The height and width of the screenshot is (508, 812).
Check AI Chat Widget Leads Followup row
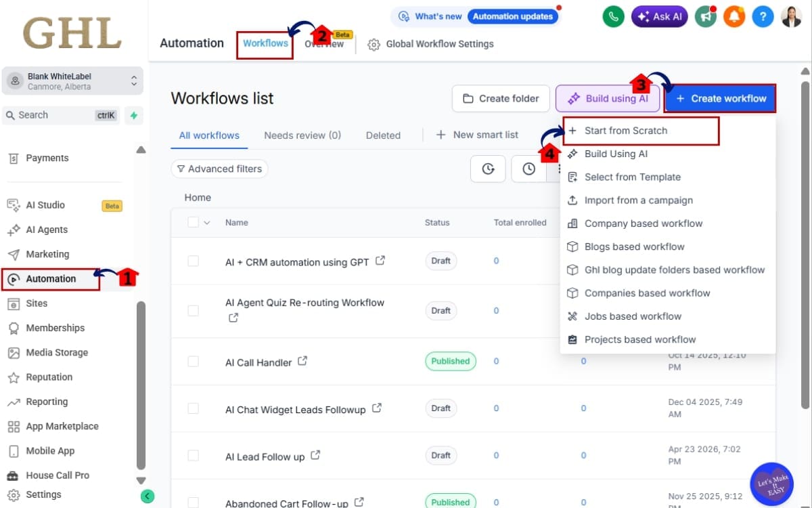point(194,408)
